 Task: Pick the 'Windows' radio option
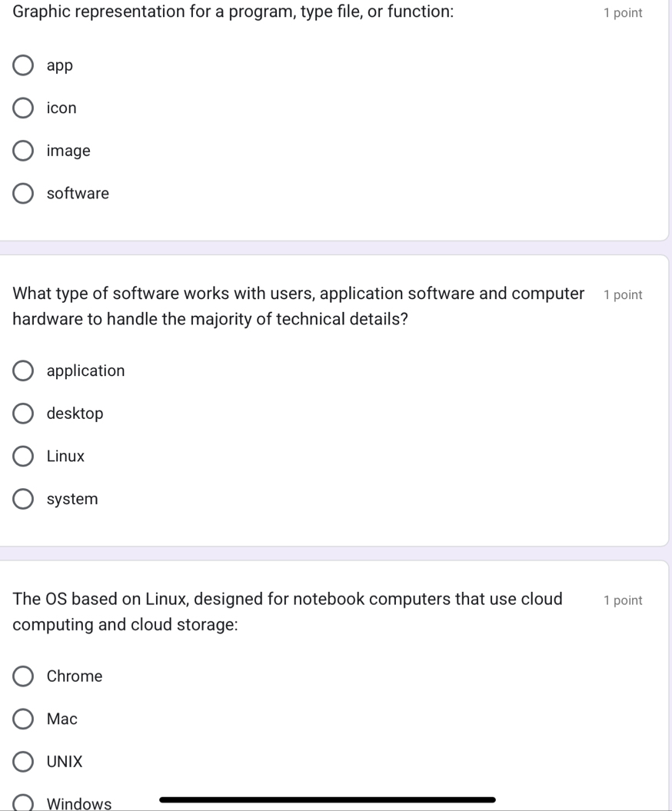coord(23,803)
